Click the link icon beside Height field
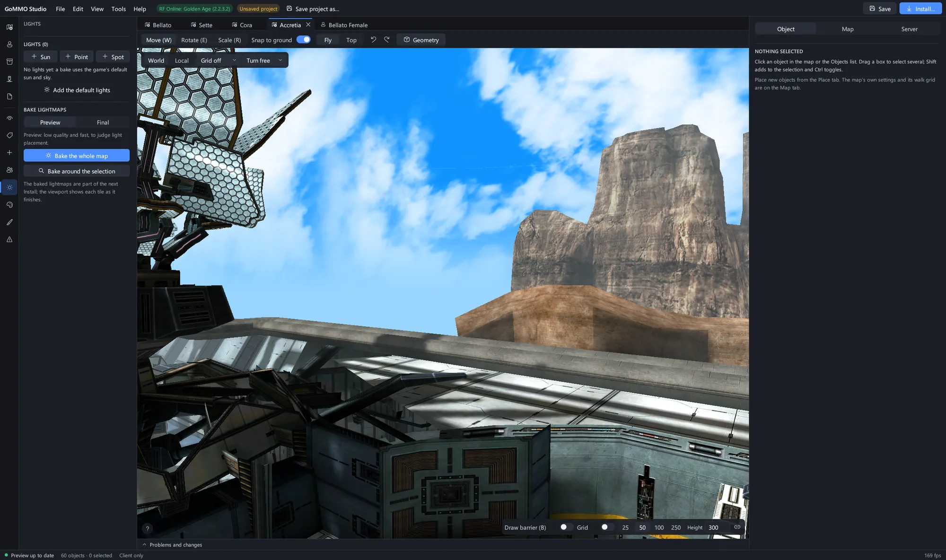The width and height of the screenshot is (946, 560). point(737,527)
